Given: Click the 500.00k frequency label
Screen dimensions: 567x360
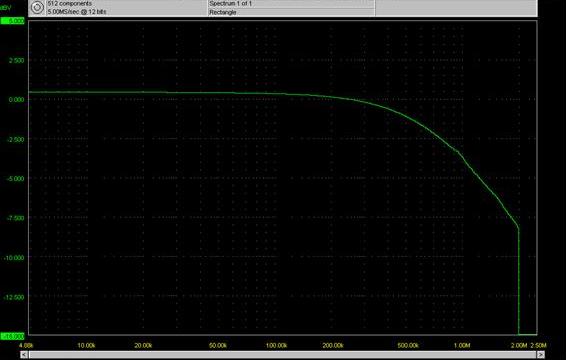Looking at the screenshot, I should click(x=408, y=346).
